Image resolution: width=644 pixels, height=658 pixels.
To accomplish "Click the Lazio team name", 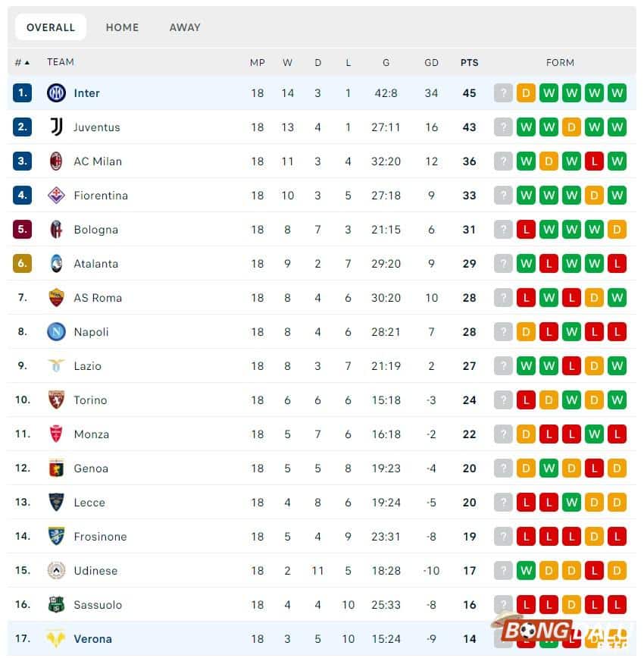I will 87,365.
